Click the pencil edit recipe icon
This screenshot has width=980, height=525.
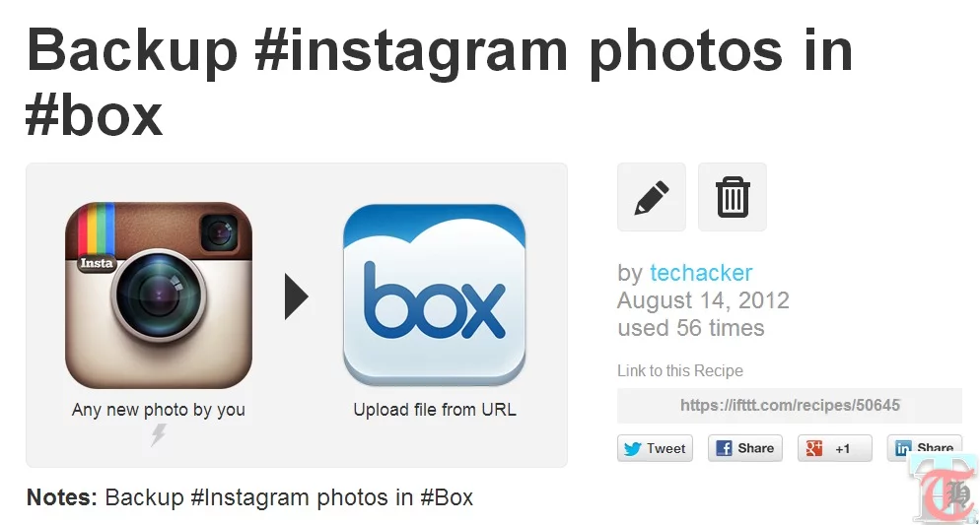pos(652,197)
